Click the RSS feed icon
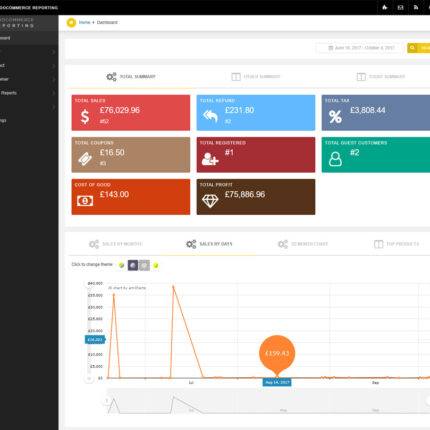 pyautogui.click(x=416, y=7)
